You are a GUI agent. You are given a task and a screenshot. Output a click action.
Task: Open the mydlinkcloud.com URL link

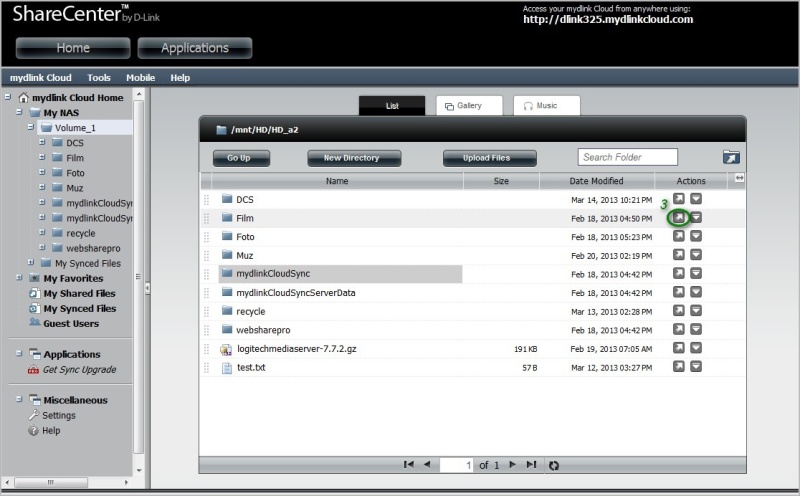[x=608, y=19]
